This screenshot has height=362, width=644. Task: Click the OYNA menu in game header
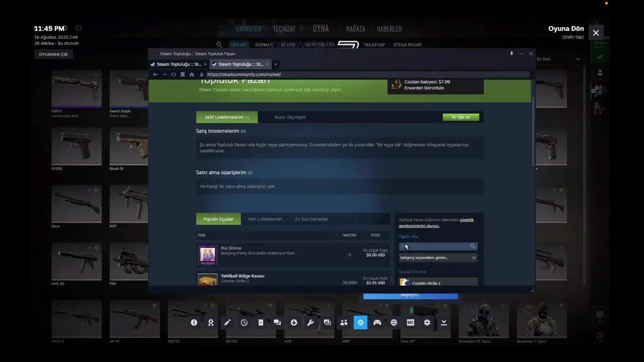320,29
